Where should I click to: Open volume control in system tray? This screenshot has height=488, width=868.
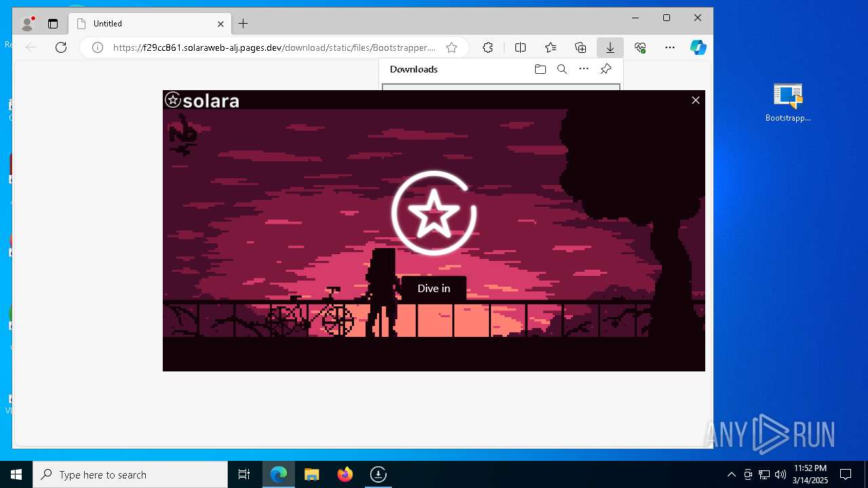pos(780,474)
